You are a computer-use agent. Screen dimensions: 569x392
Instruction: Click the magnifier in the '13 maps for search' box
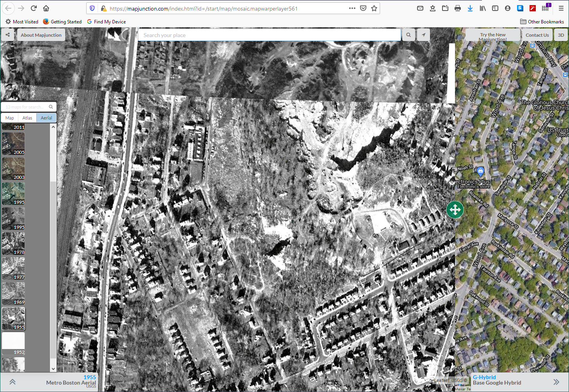[x=51, y=106]
